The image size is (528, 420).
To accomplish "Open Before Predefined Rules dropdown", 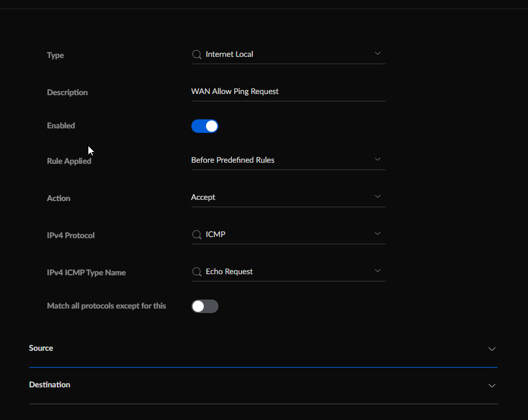I will tap(288, 160).
